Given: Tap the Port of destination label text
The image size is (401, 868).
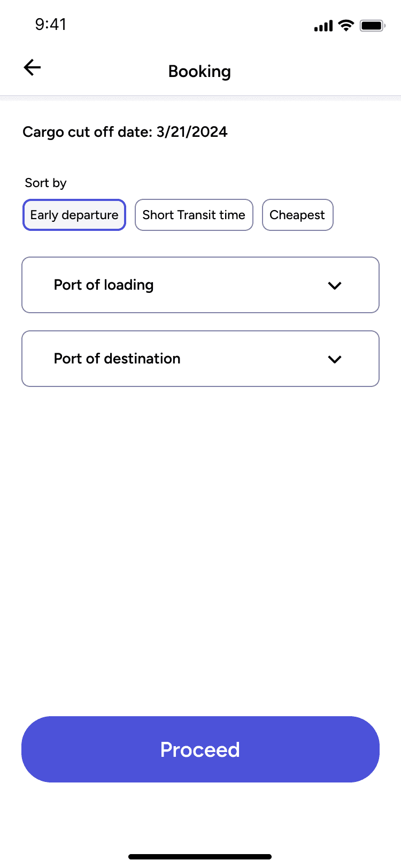Looking at the screenshot, I should pyautogui.click(x=117, y=359).
